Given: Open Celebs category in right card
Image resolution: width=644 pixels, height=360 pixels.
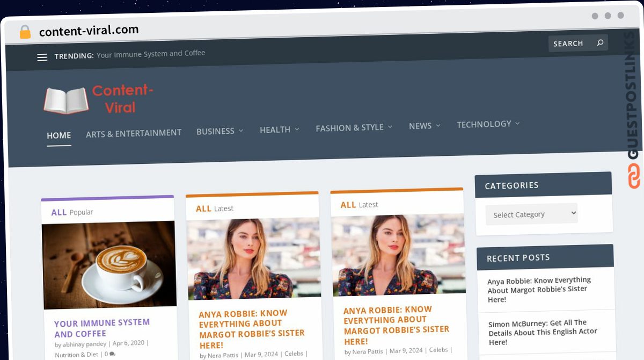Looking at the screenshot, I should 438,350.
